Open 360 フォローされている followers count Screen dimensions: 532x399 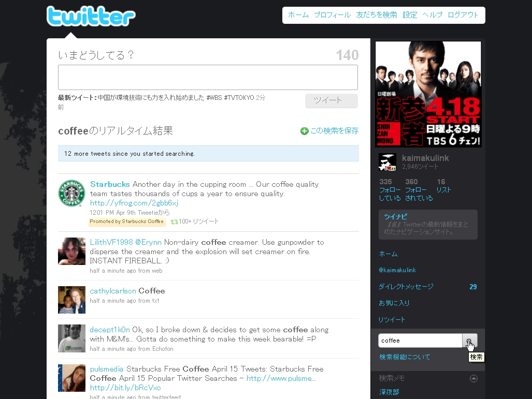pos(419,190)
